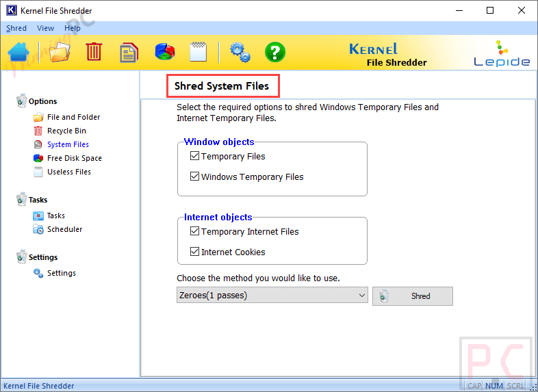Click the bin icon next to Options heading

(x=21, y=101)
